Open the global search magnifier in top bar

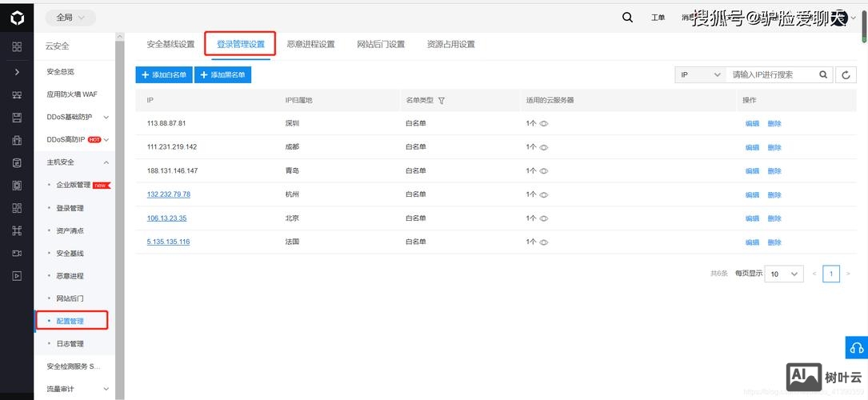627,17
